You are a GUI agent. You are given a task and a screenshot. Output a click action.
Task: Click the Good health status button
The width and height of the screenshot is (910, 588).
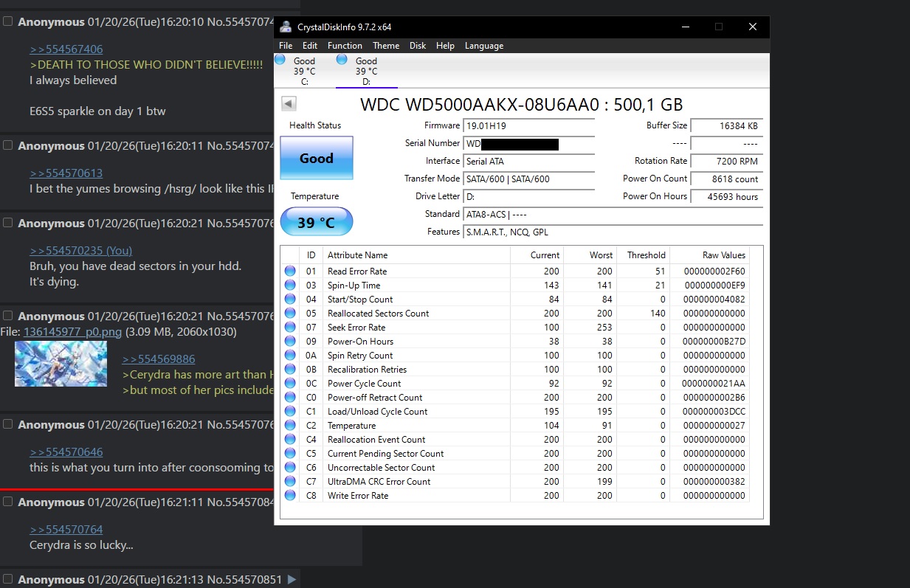(317, 158)
